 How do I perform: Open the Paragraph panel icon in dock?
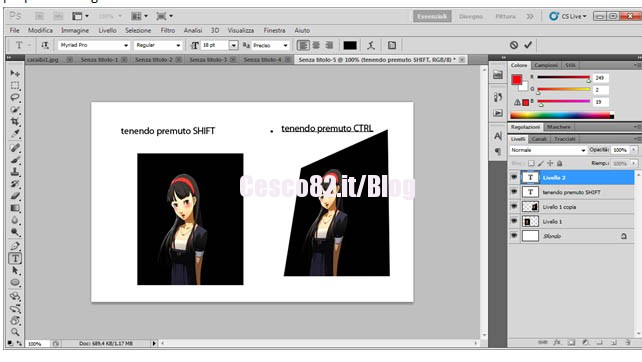tap(498, 152)
